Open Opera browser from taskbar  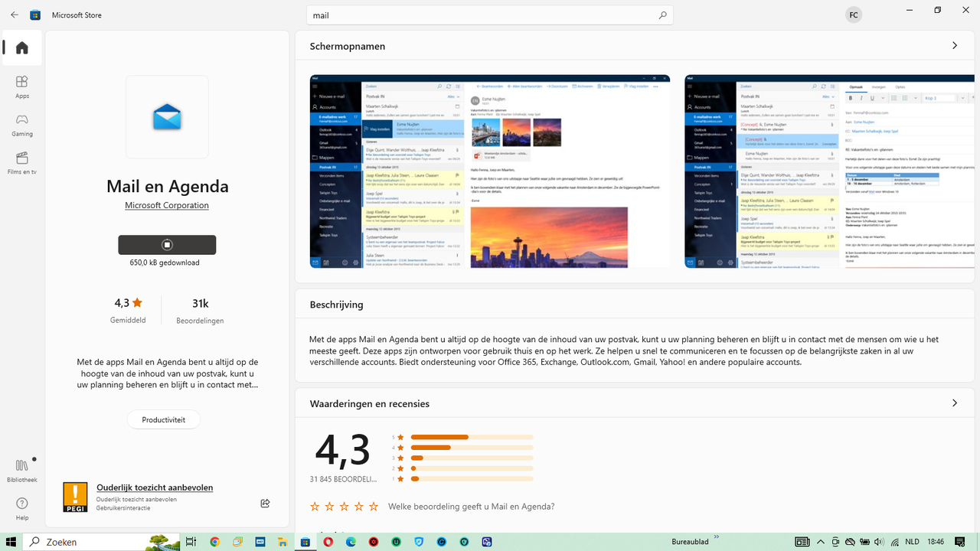pyautogui.click(x=328, y=542)
